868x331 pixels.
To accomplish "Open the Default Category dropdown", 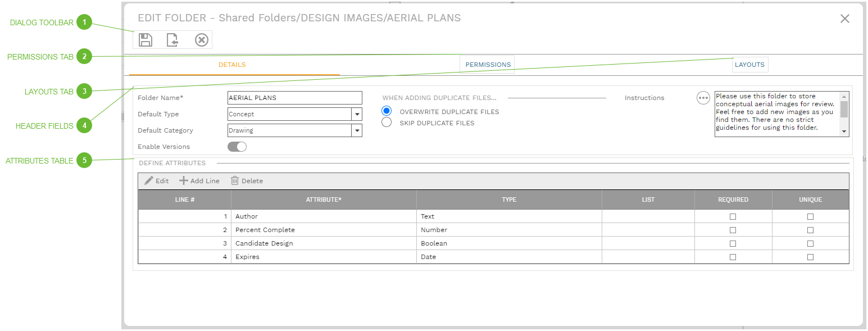I will [x=357, y=130].
